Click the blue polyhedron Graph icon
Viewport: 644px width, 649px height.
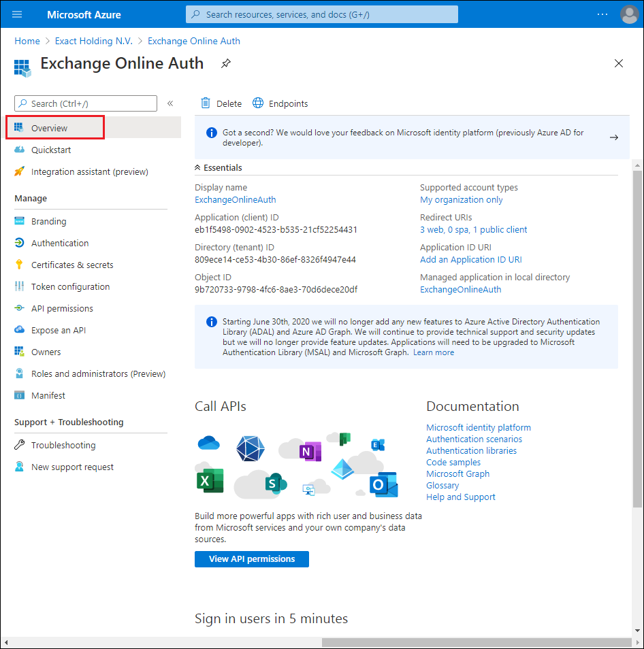[x=250, y=449]
